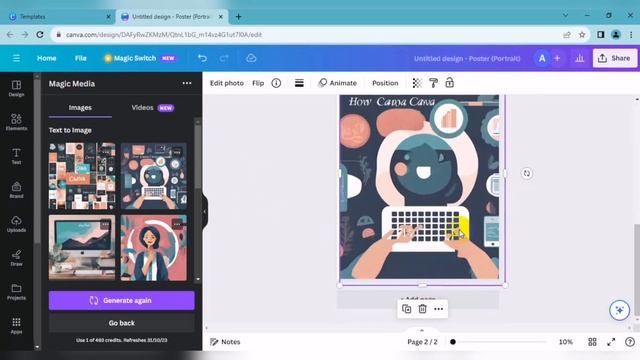Open Magic Switch menu
The image size is (640, 360).
[x=140, y=58]
